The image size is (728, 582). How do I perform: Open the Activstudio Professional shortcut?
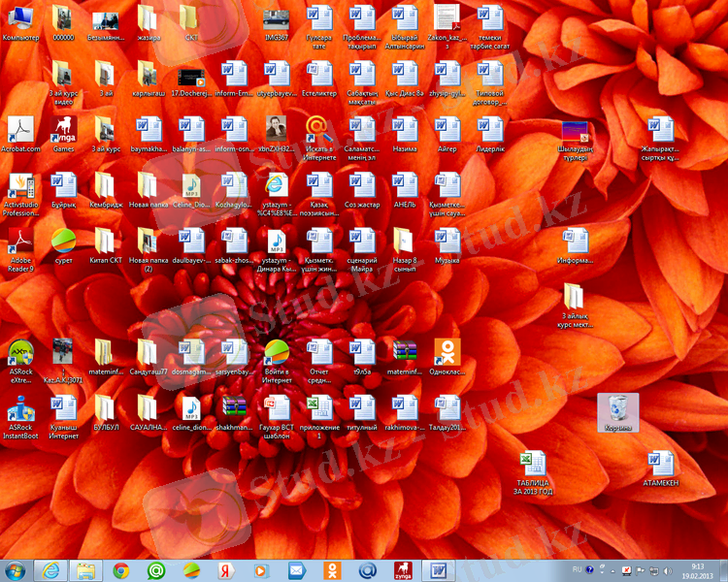click(20, 184)
